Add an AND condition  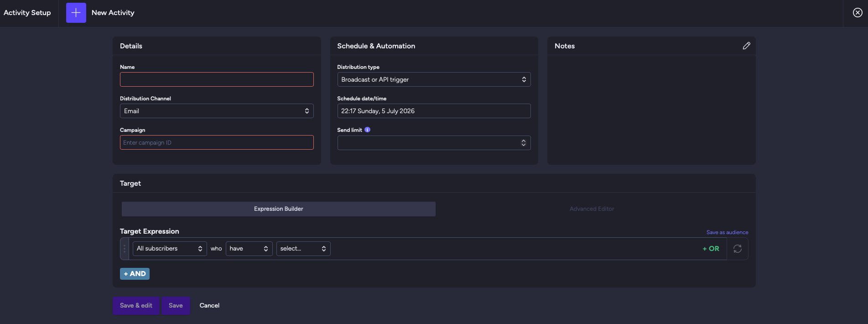point(135,274)
